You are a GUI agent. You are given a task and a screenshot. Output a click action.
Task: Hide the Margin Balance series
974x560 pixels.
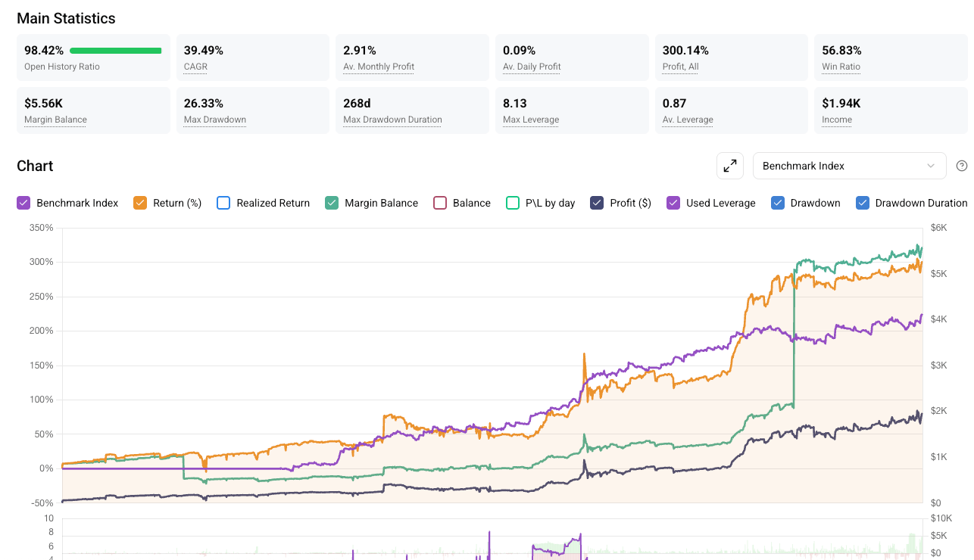(332, 203)
